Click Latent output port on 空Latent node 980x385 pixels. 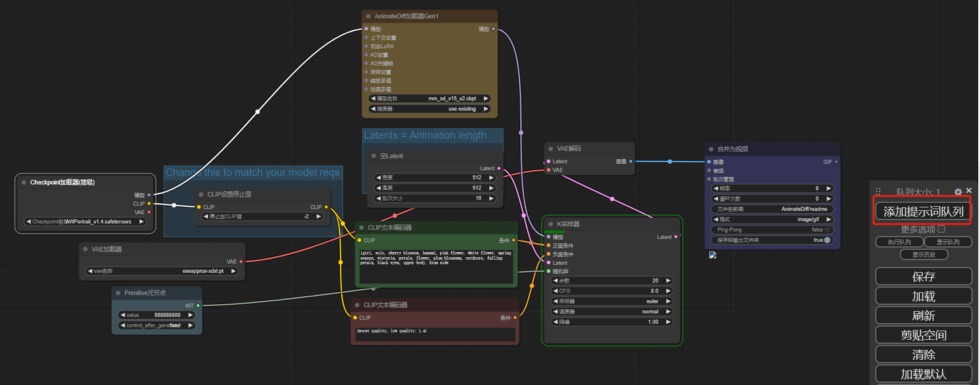click(x=499, y=168)
